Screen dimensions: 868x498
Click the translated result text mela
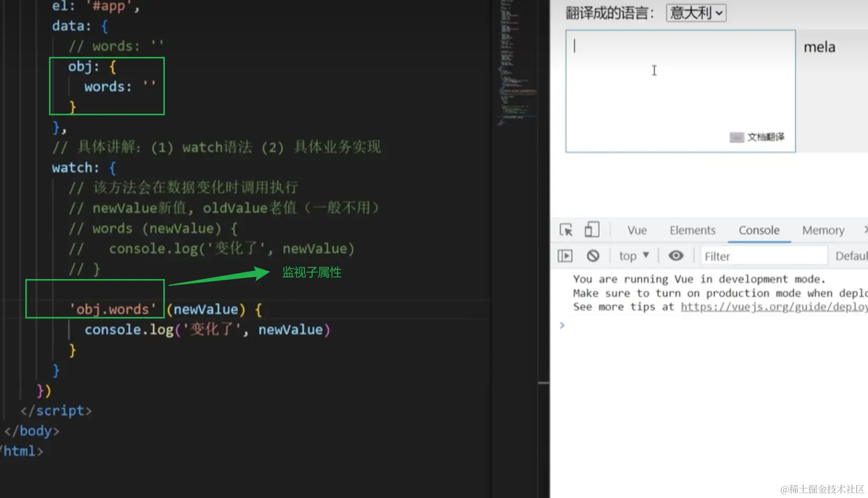[819, 47]
